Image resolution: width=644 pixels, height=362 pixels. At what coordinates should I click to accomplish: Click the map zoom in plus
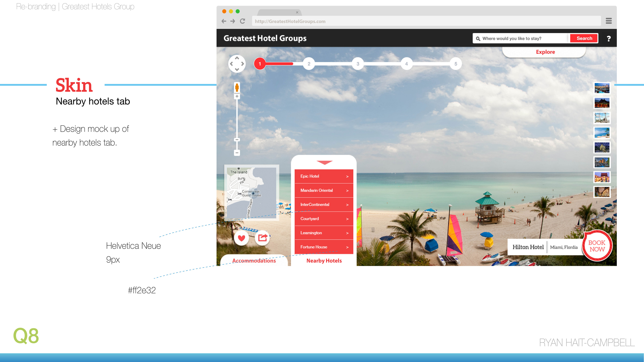pyautogui.click(x=237, y=96)
